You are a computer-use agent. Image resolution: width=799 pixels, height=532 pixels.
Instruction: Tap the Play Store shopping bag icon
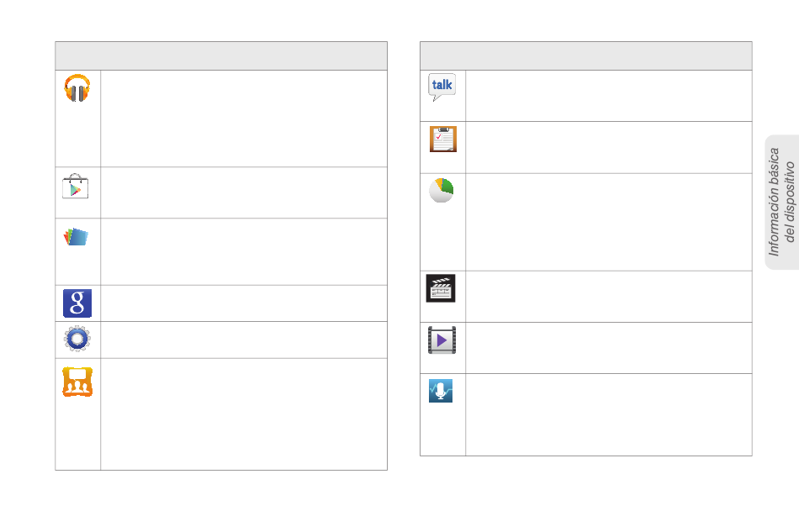(x=76, y=187)
